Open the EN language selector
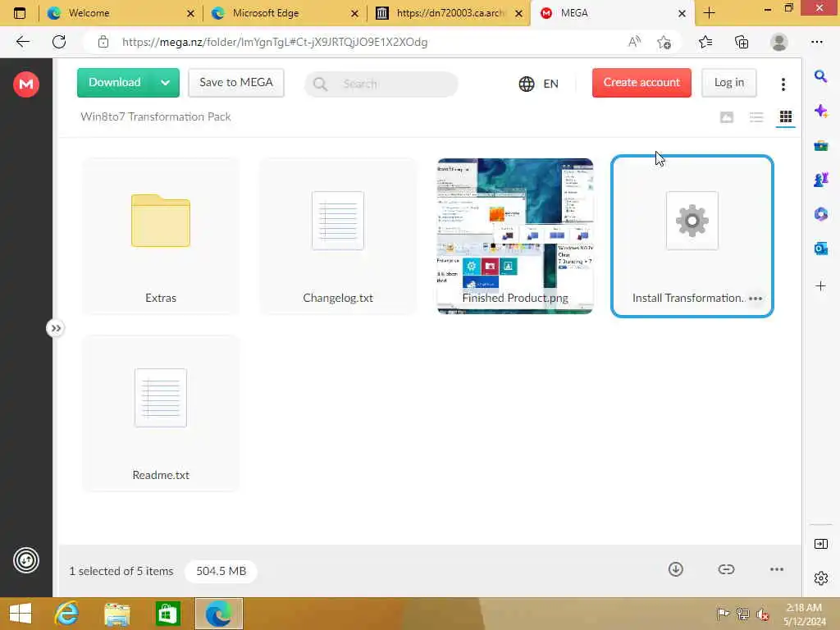The height and width of the screenshot is (630, 840). tap(539, 84)
